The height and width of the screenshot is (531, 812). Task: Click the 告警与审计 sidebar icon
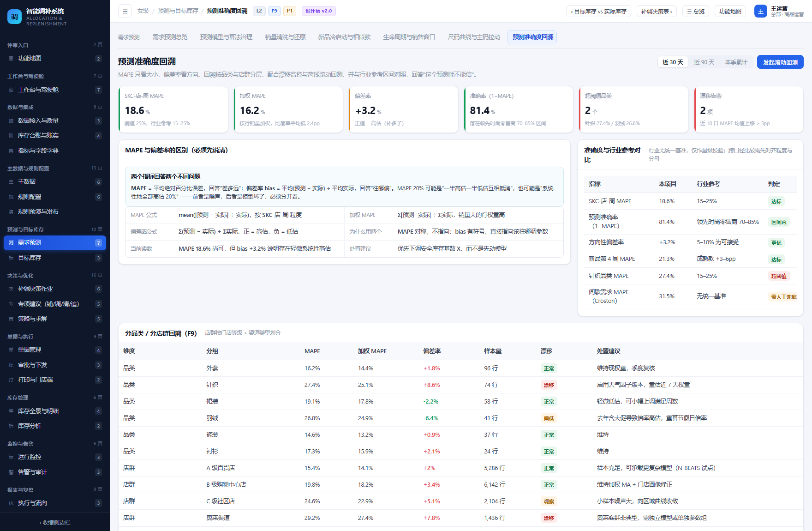[x=11, y=472]
